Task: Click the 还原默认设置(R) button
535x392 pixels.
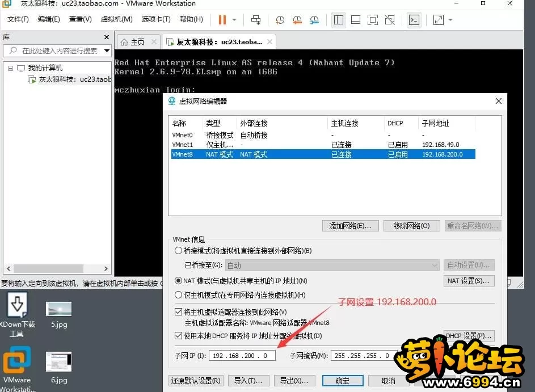Action: pos(196,381)
